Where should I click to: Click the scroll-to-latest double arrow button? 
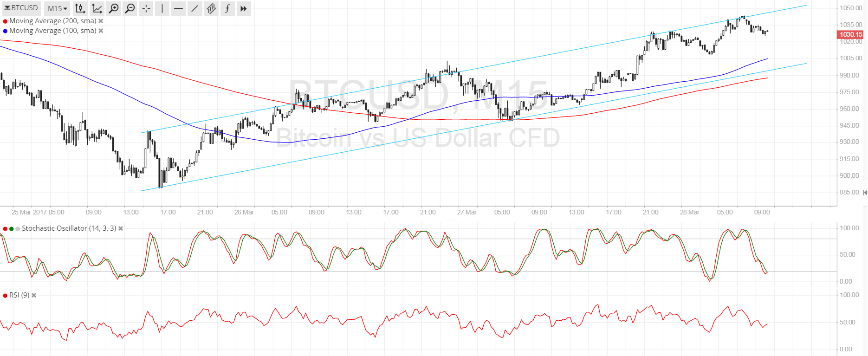coord(243,8)
